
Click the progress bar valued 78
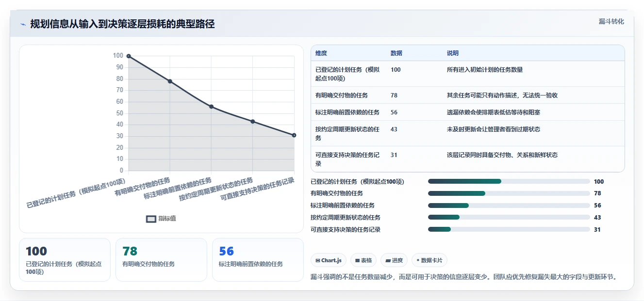click(509, 193)
